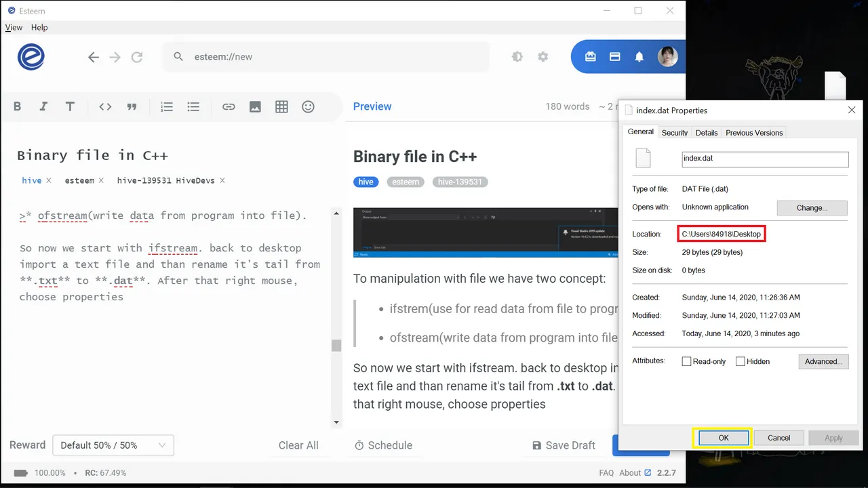Open the Reward Default 50% / 50% dropdown
868x488 pixels.
(113, 445)
